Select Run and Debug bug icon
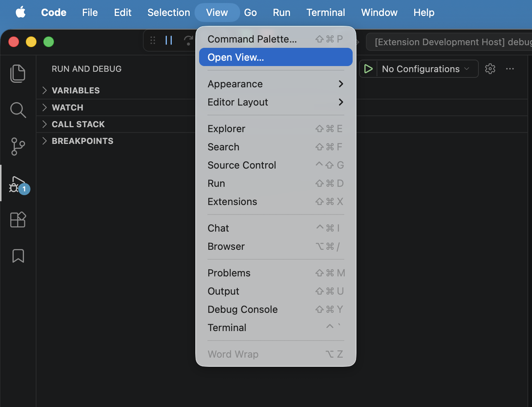Image resolution: width=532 pixels, height=407 pixels. click(18, 185)
